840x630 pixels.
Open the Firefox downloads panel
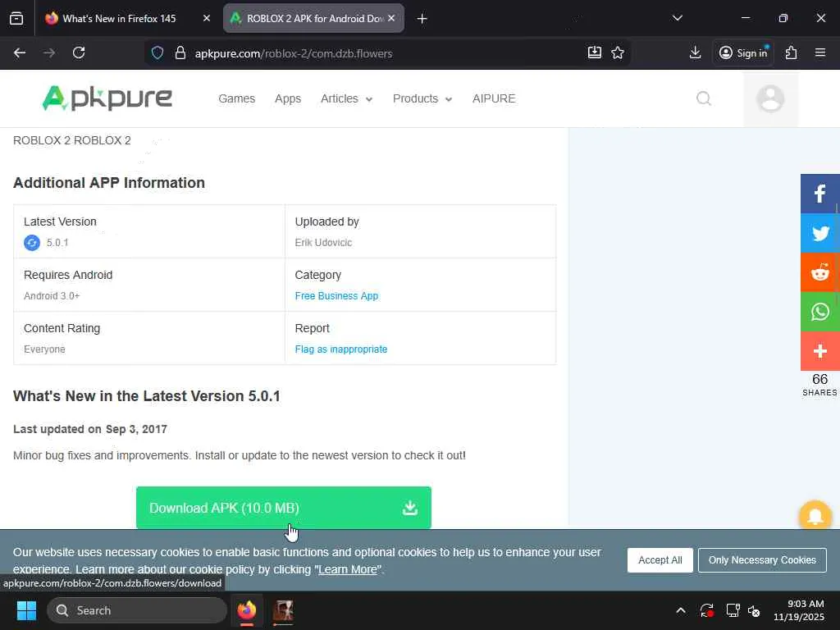(695, 52)
